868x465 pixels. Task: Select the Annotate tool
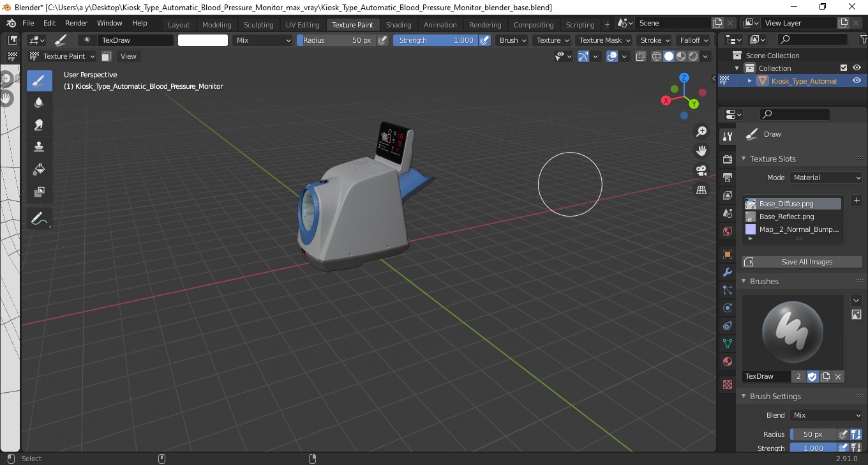[40, 219]
